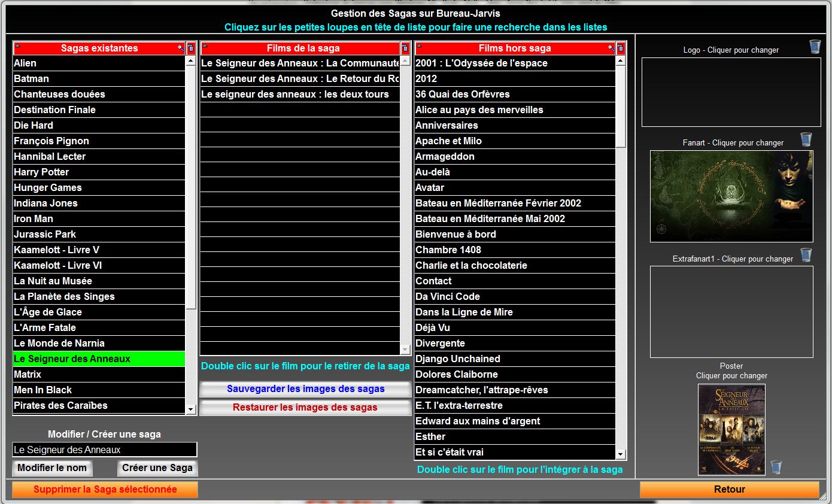Click sort triangle in Films de la saga header

point(205,46)
